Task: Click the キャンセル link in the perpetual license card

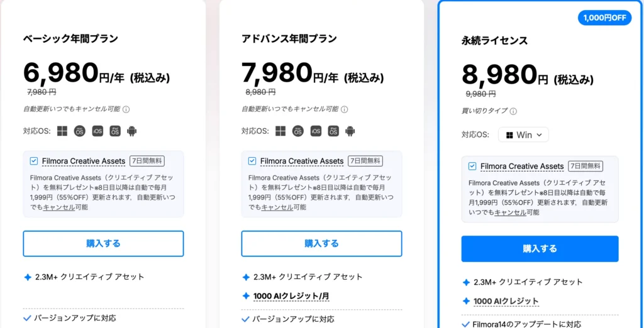Action: (x=510, y=212)
